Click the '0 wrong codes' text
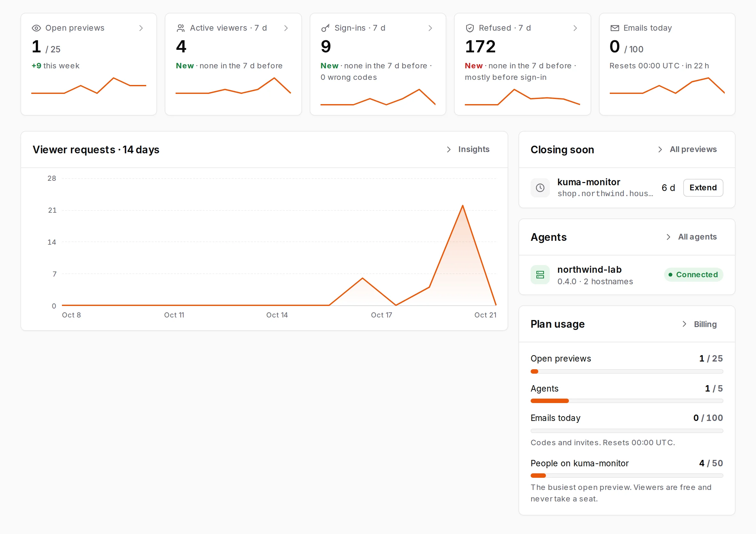Viewport: 756px width, 534px height. pos(349,77)
